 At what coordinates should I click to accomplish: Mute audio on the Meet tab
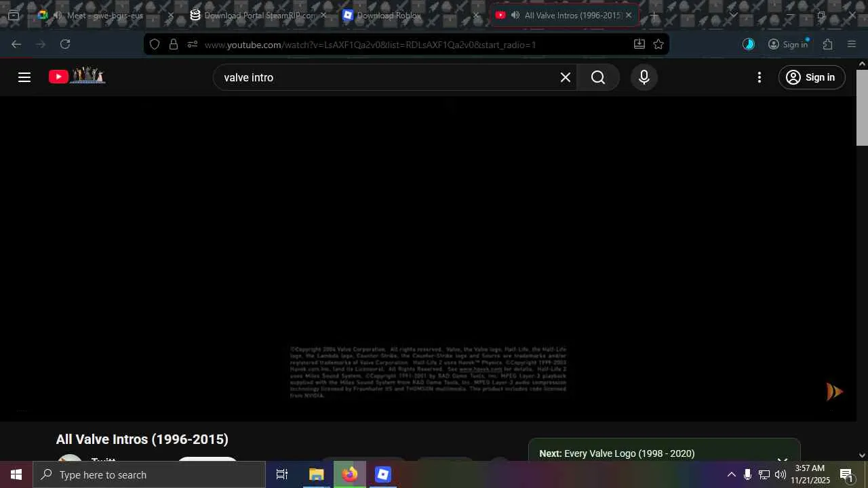pos(58,15)
